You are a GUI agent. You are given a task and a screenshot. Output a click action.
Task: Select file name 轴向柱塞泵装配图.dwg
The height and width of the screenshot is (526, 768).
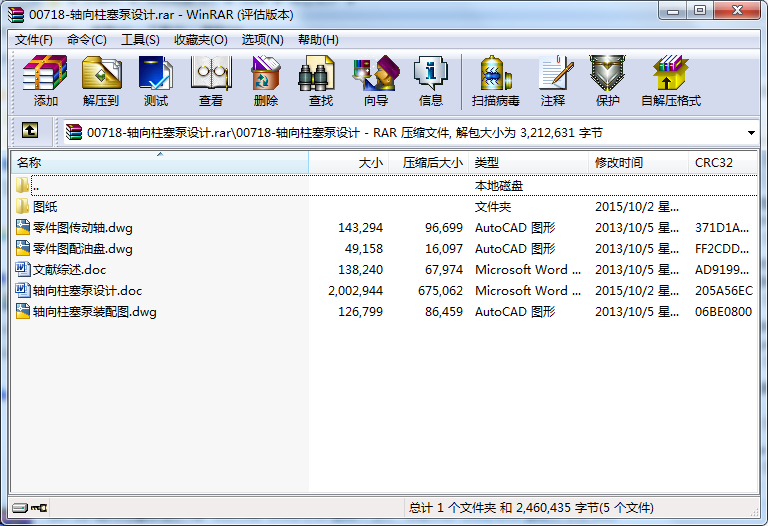pyautogui.click(x=95, y=312)
